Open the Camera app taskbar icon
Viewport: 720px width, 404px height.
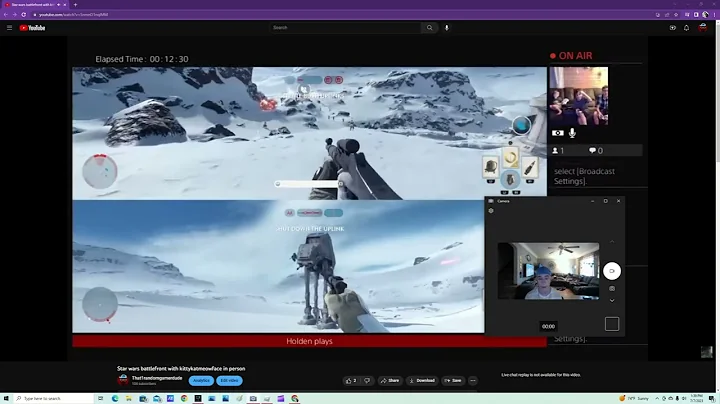coord(253,398)
